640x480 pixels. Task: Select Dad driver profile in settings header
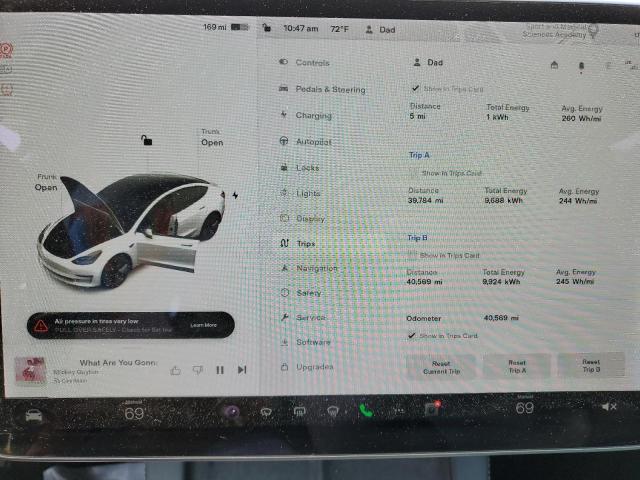428,62
